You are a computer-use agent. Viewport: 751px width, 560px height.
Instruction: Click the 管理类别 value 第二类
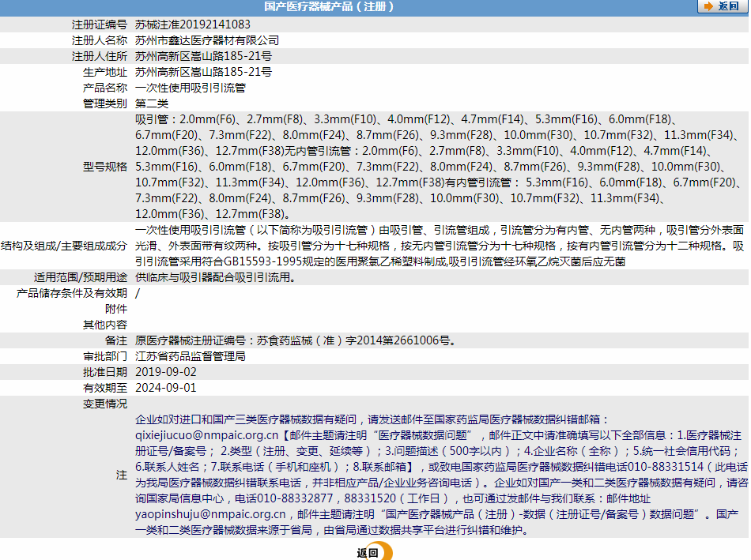(152, 103)
